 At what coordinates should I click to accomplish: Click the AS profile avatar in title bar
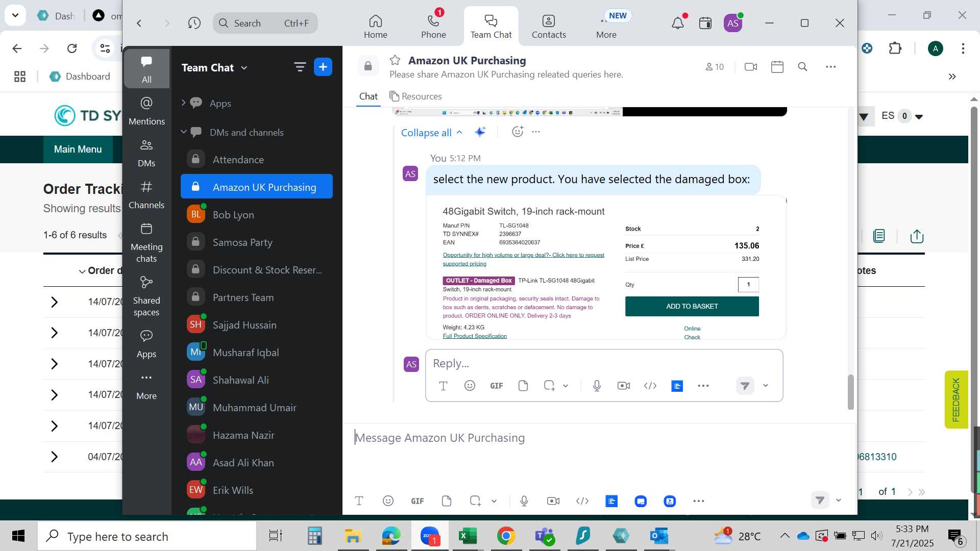click(733, 23)
